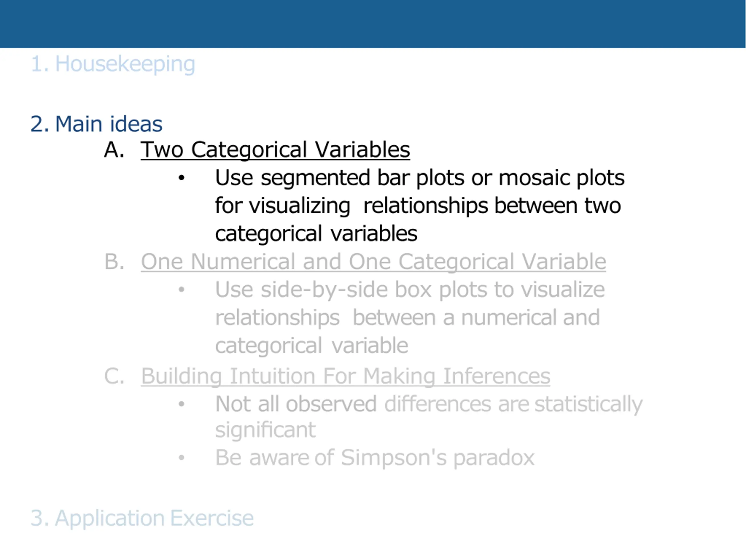The height and width of the screenshot is (560, 746).
Task: Click the '1. Housekeeping' heading
Action: pos(113,64)
